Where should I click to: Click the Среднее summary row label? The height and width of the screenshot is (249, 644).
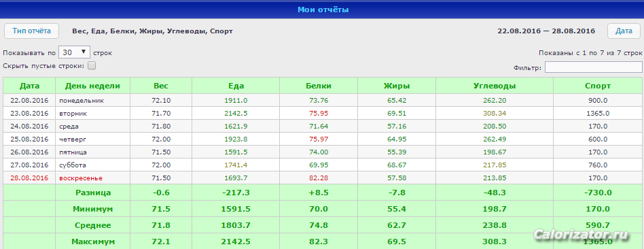(93, 226)
